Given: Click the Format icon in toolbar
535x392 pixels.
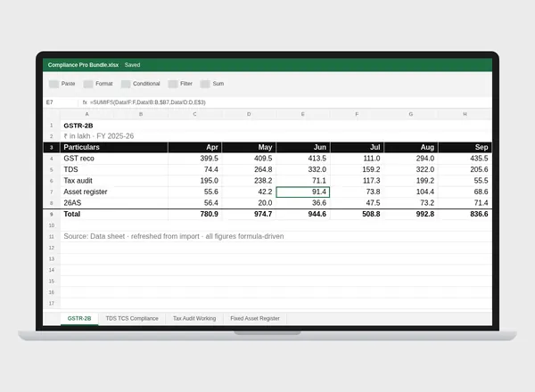Looking at the screenshot, I should click(88, 84).
